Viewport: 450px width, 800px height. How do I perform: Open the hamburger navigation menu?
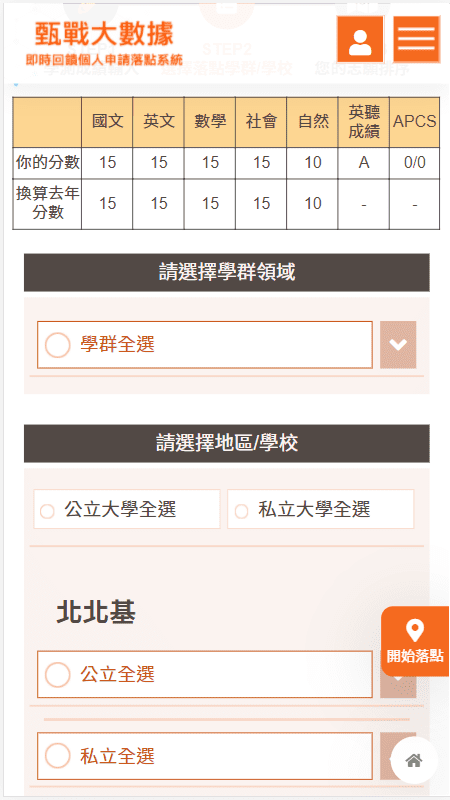click(416, 39)
